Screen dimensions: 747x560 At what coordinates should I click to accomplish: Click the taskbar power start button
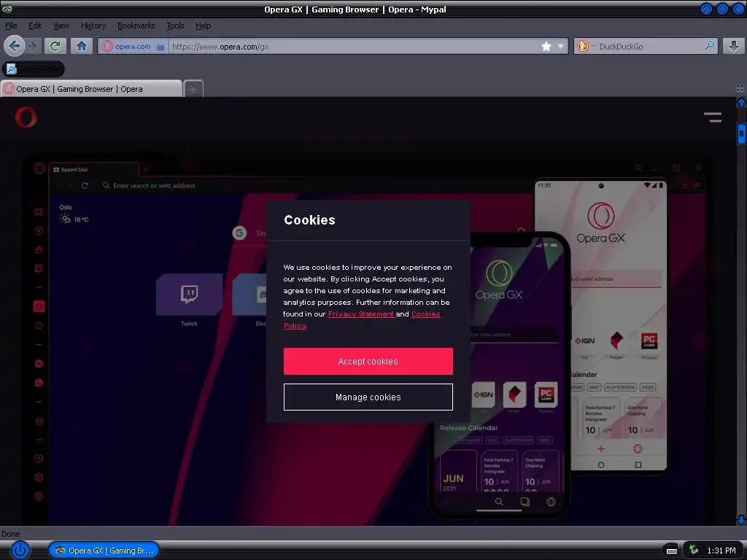[x=20, y=550]
